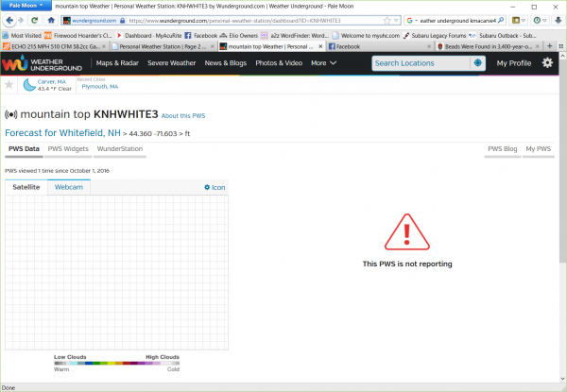Open the history clock toolbar button
The image size is (567, 392).
pos(540,21)
